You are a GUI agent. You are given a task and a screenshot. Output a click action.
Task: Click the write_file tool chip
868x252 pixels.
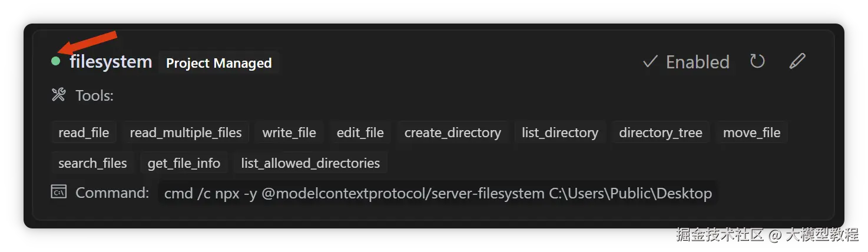[289, 133]
